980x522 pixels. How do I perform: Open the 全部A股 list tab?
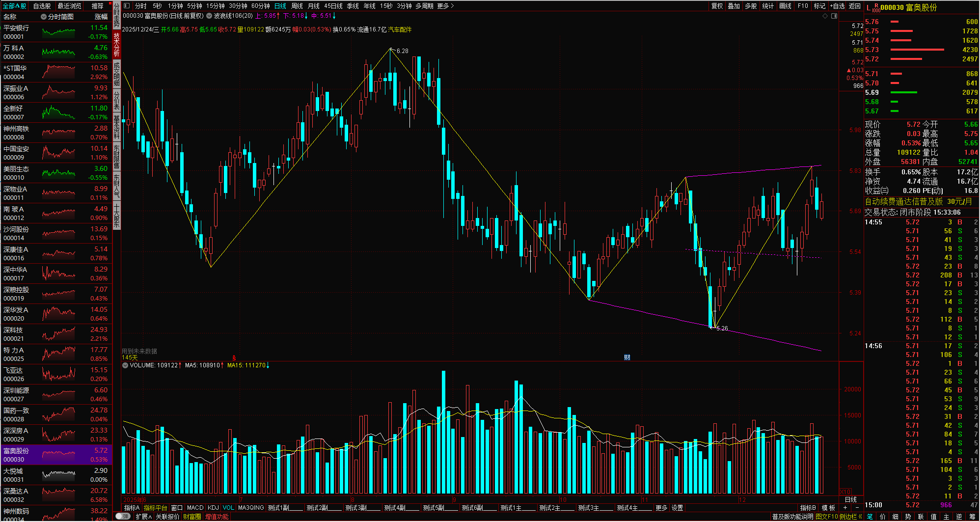pos(15,6)
